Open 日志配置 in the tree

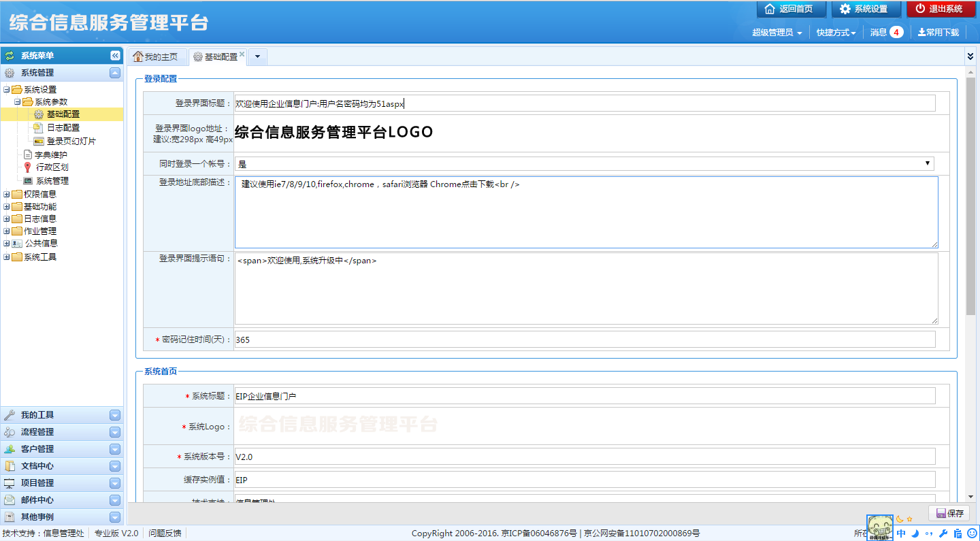(57, 128)
